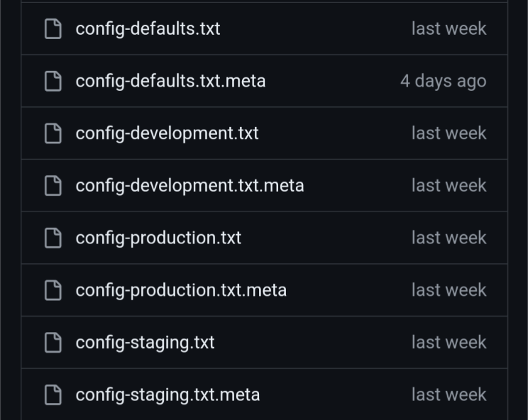The image size is (528, 420).
Task: Open the config-defaults.txt file
Action: [x=148, y=29]
